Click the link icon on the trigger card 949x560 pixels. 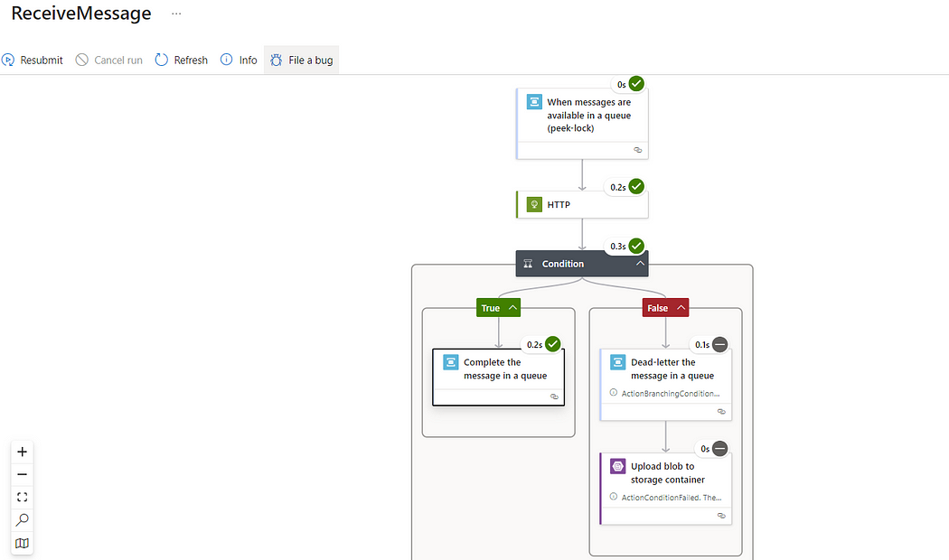pos(638,150)
